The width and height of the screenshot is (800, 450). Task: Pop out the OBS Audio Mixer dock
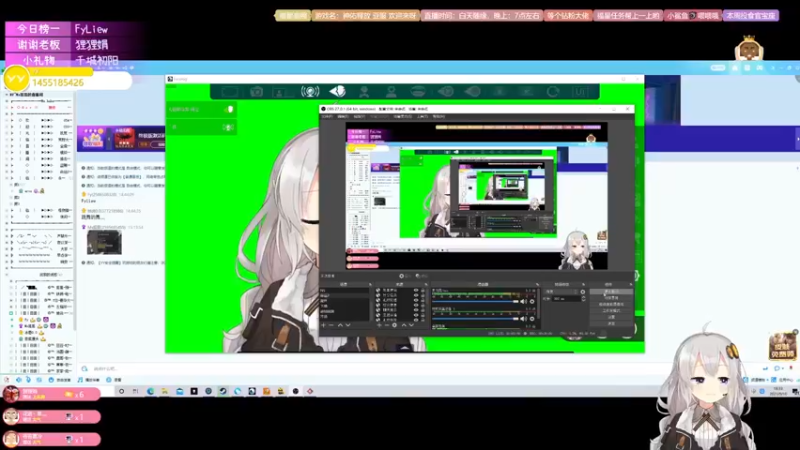[538, 285]
